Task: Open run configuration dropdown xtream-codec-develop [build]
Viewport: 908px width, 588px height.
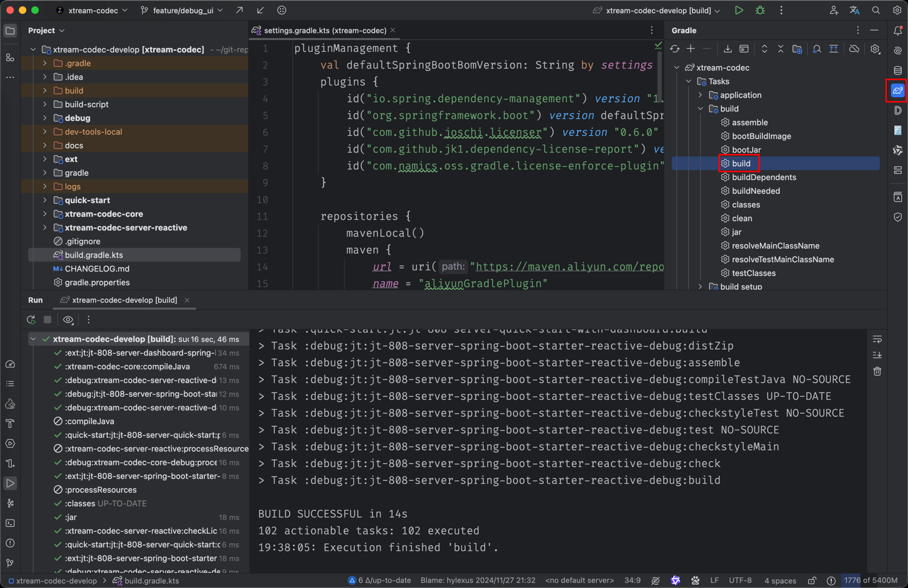Action: (x=657, y=10)
